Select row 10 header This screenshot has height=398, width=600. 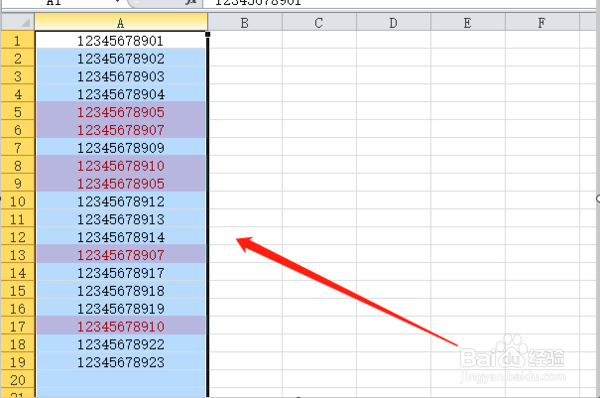(x=18, y=201)
